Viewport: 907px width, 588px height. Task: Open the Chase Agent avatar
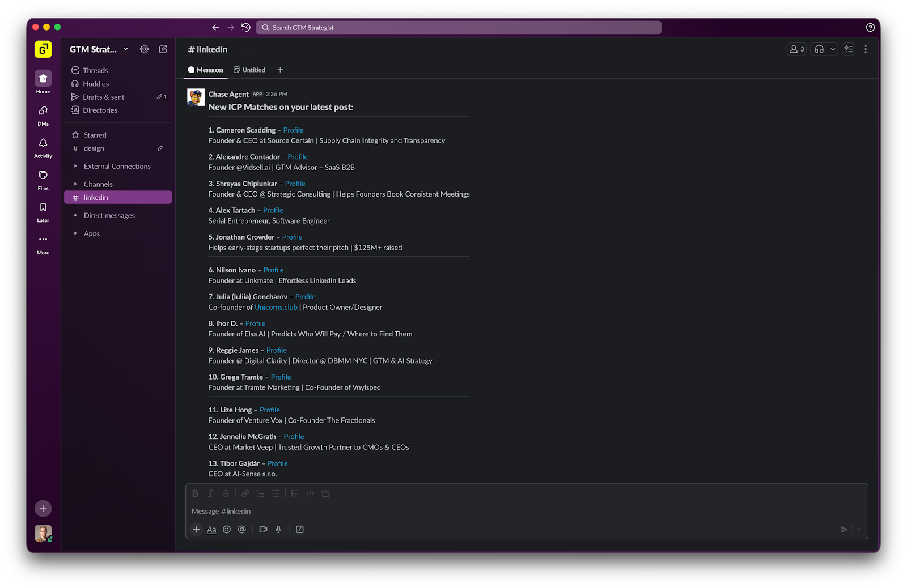point(196,97)
